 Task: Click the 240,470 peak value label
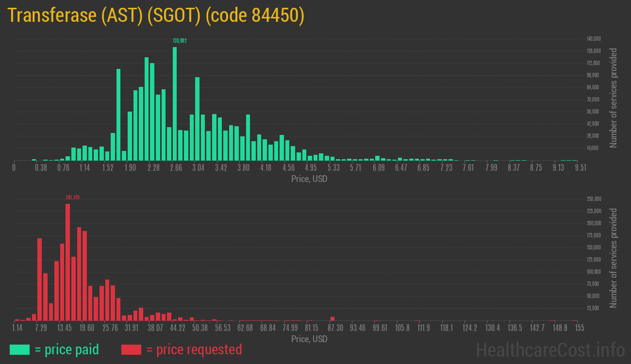tap(72, 198)
